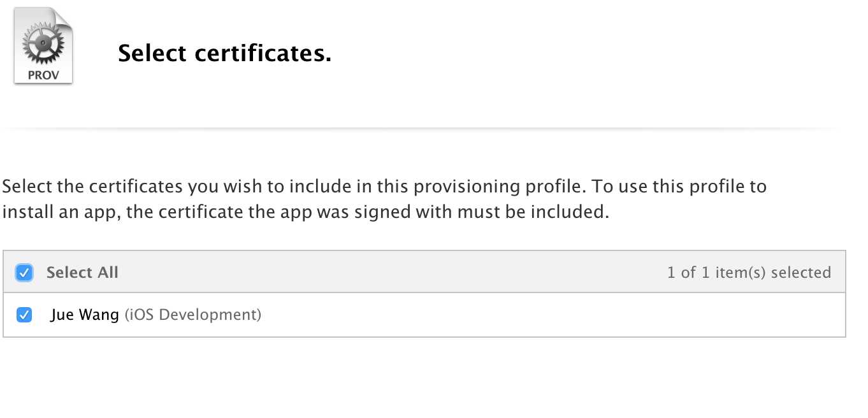Click the gear graphic on the profile icon
Image resolution: width=868 pixels, height=418 pixels.
click(x=43, y=45)
